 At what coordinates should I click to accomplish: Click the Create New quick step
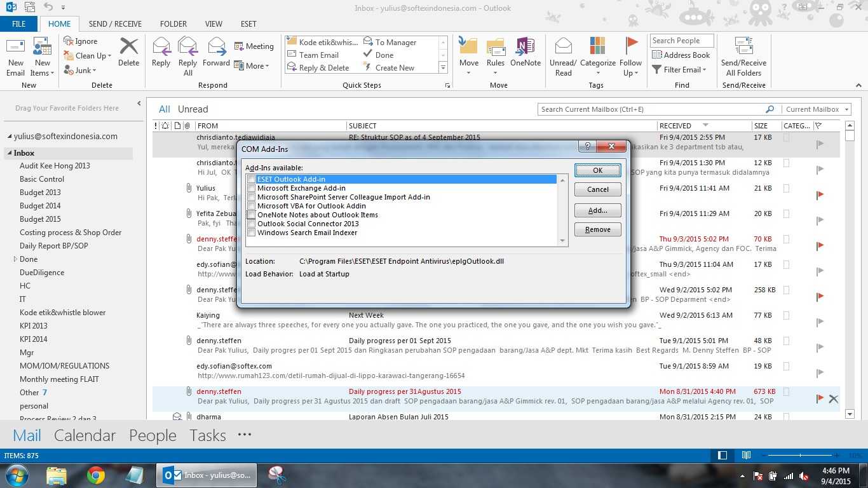pos(389,68)
